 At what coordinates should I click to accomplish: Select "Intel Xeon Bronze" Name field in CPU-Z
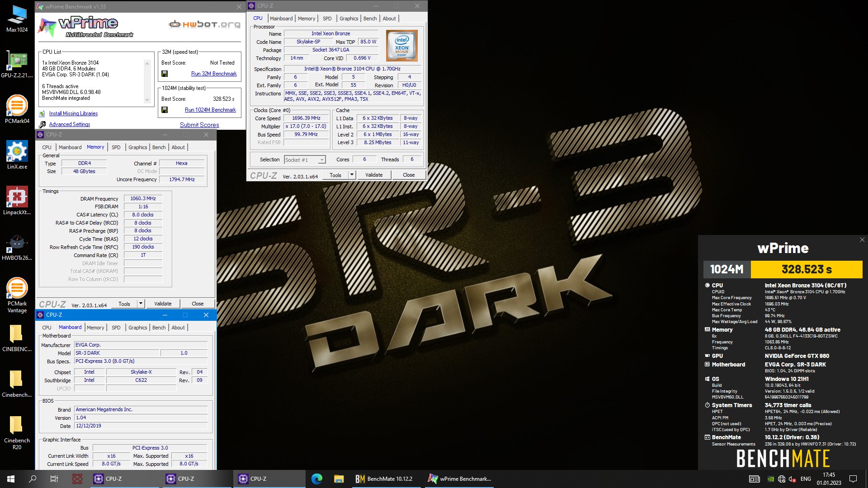click(x=330, y=33)
